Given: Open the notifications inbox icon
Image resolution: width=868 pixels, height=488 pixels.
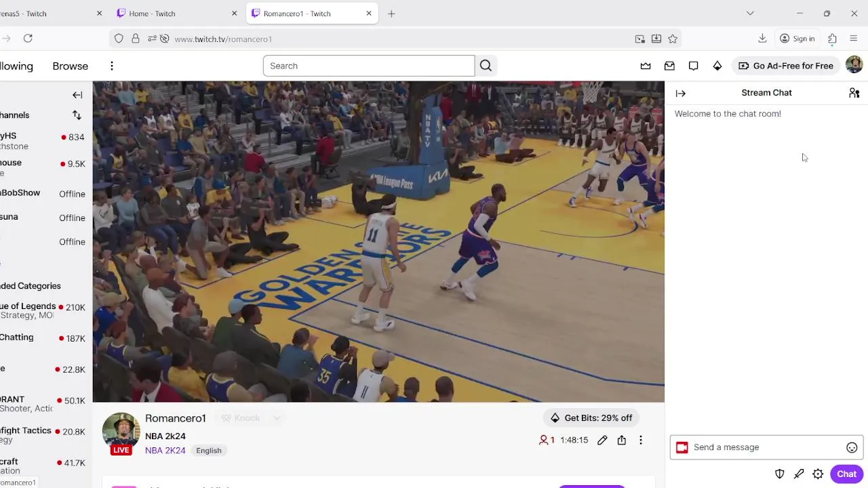Looking at the screenshot, I should pyautogui.click(x=669, y=66).
